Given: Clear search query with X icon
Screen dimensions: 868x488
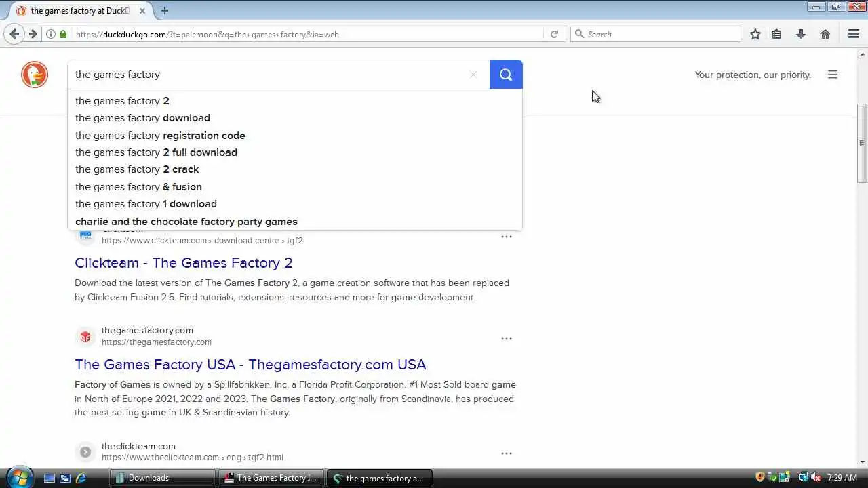Looking at the screenshot, I should pos(473,75).
